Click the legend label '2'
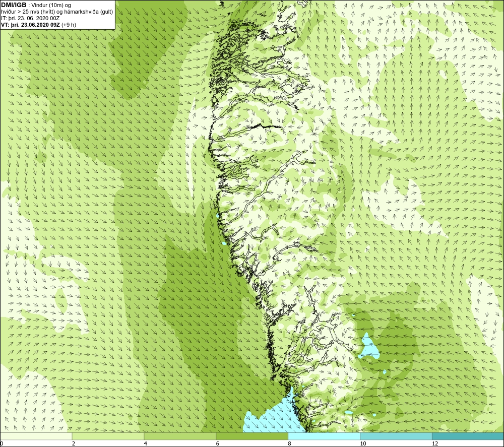This screenshot has height=447, width=504. tap(74, 443)
